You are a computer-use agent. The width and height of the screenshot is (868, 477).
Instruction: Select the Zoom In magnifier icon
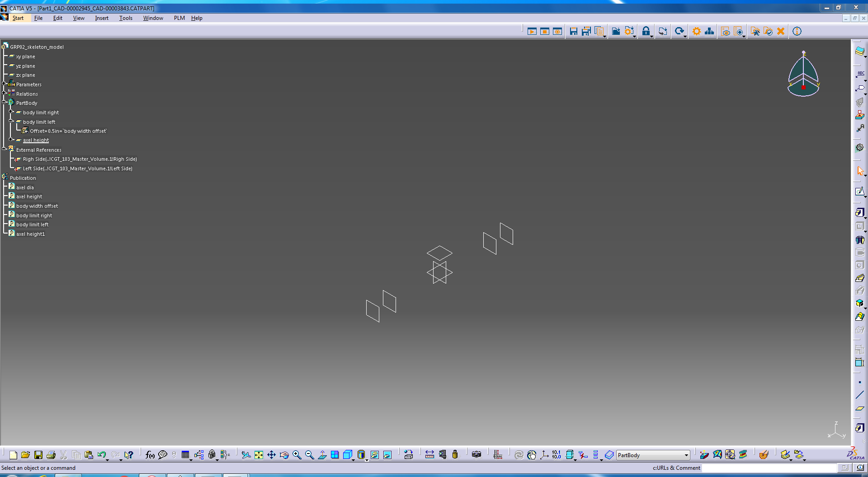[x=297, y=455]
